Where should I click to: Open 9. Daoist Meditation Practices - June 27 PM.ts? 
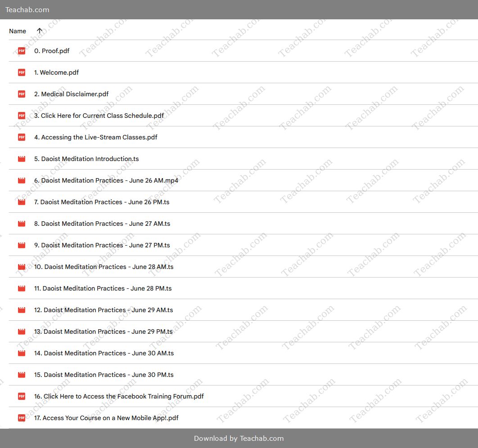pyautogui.click(x=102, y=246)
